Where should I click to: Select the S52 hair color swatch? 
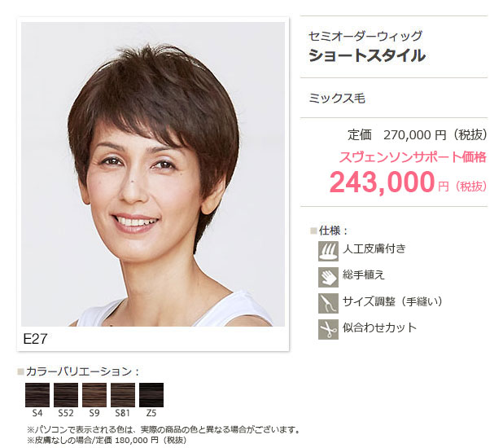click(66, 395)
